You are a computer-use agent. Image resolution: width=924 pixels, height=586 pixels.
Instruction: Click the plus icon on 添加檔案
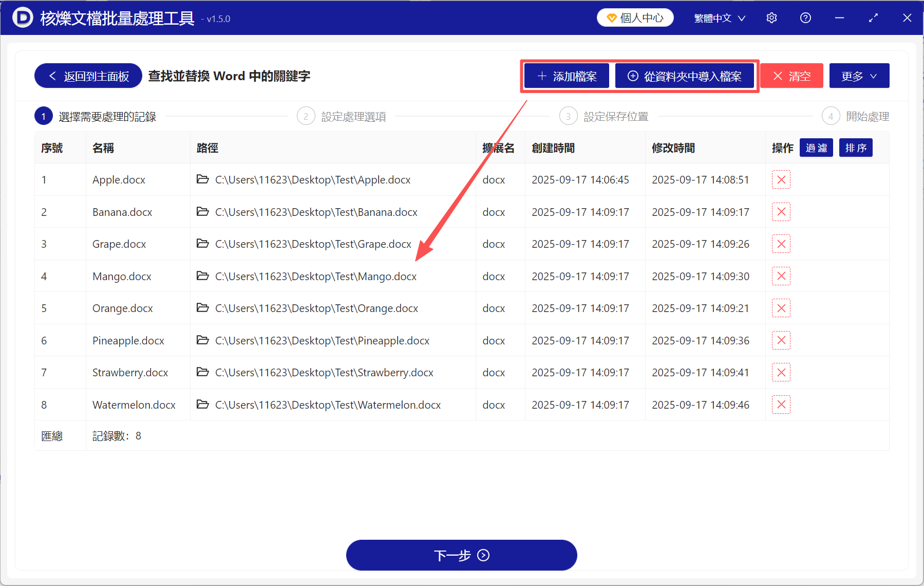541,76
